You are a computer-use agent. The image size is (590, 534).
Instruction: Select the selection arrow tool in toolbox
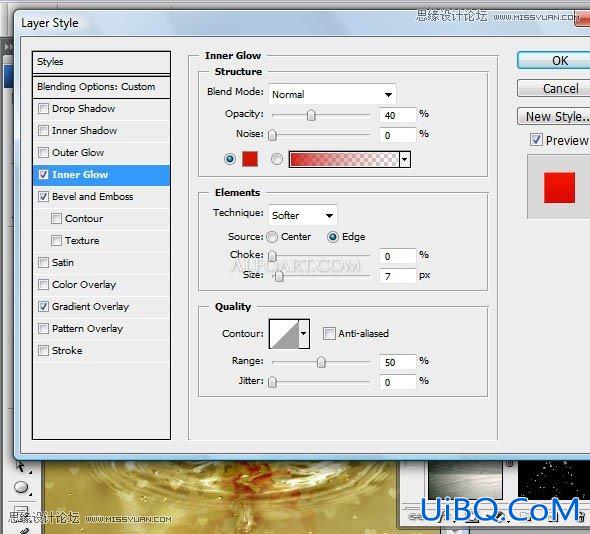(x=21, y=467)
